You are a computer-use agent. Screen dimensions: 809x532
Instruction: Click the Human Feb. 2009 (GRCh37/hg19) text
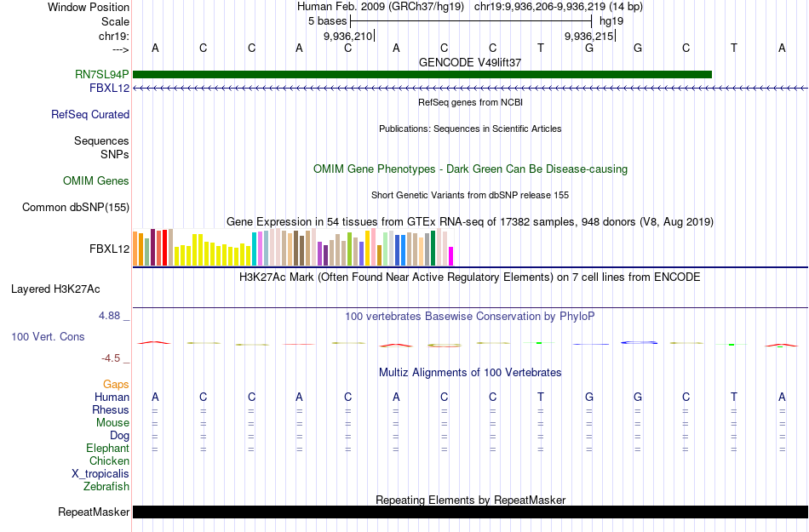point(381,7)
